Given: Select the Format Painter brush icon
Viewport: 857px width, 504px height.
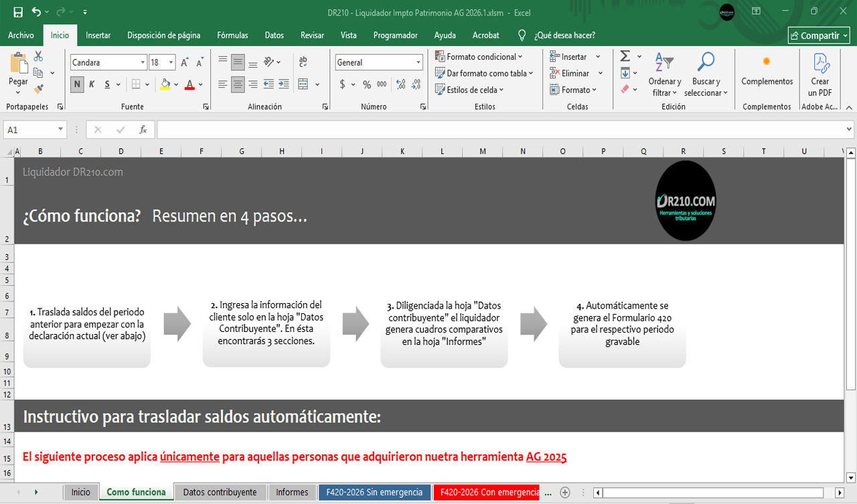Looking at the screenshot, I should coord(38,88).
